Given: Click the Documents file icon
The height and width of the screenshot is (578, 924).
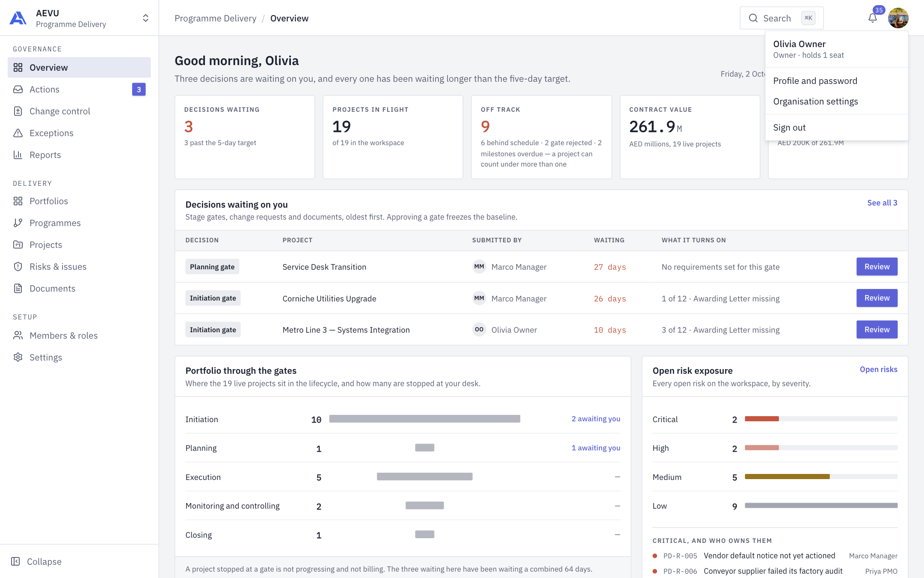Looking at the screenshot, I should click(x=18, y=289).
